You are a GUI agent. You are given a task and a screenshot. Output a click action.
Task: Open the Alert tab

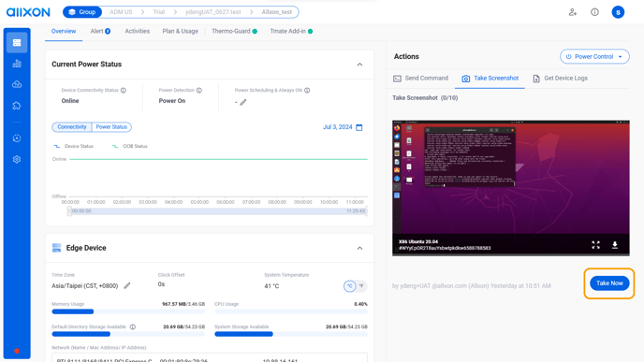100,31
